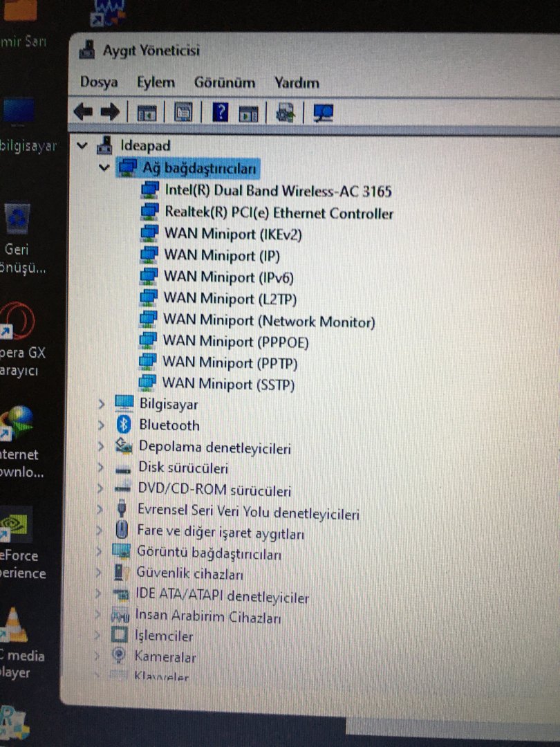Expand the Görüntü bağdaştırıcıları arrow
Screen dimensions: 560x747
[99, 551]
